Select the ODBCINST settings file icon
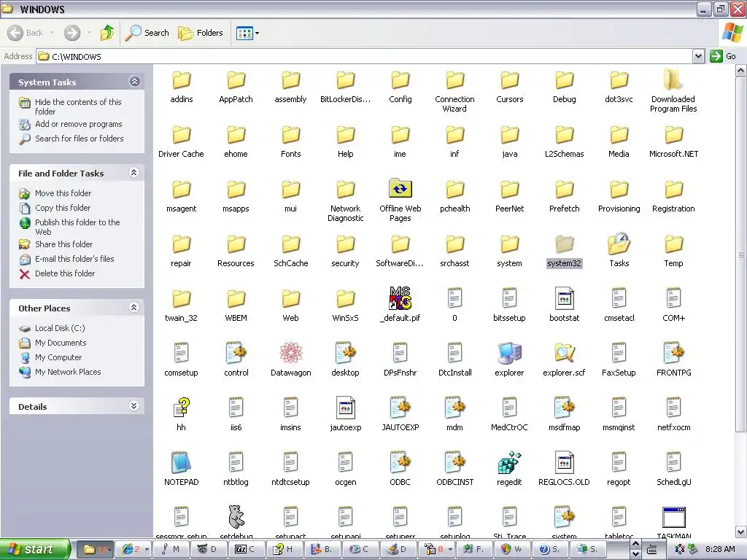 point(454,463)
